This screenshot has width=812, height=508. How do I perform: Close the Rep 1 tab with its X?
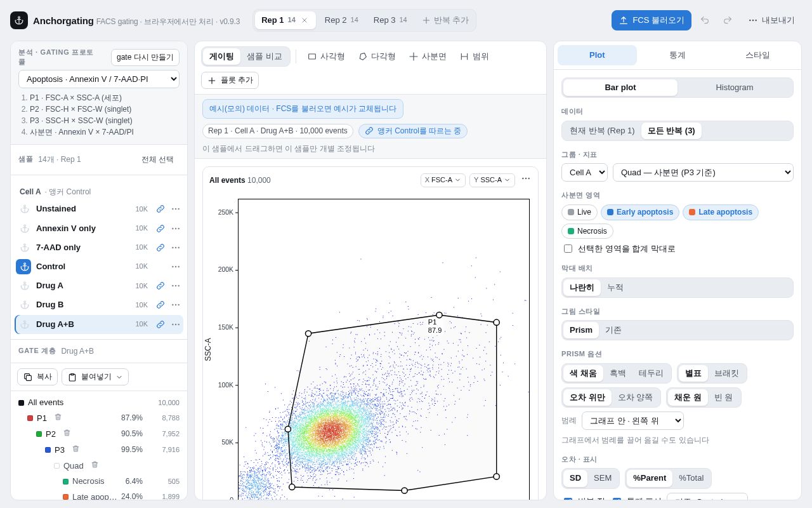pyautogui.click(x=304, y=20)
